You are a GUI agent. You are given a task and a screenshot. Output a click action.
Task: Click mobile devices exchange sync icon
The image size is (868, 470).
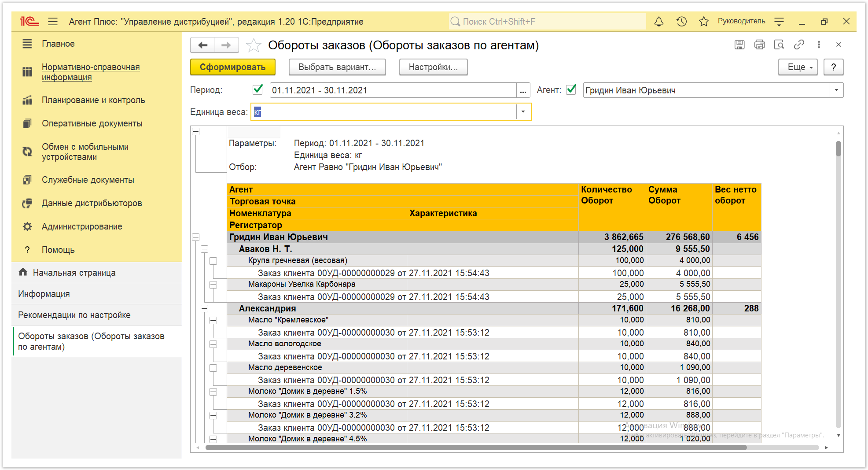pos(27,152)
